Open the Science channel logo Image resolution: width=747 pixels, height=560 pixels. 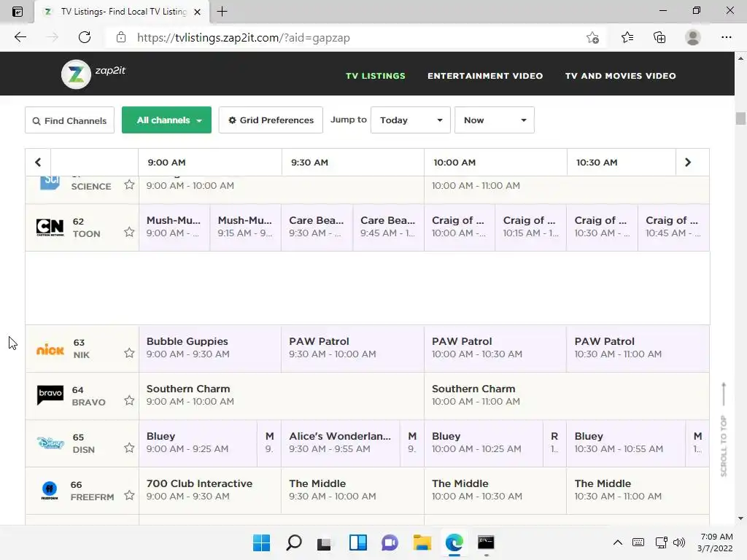click(50, 182)
